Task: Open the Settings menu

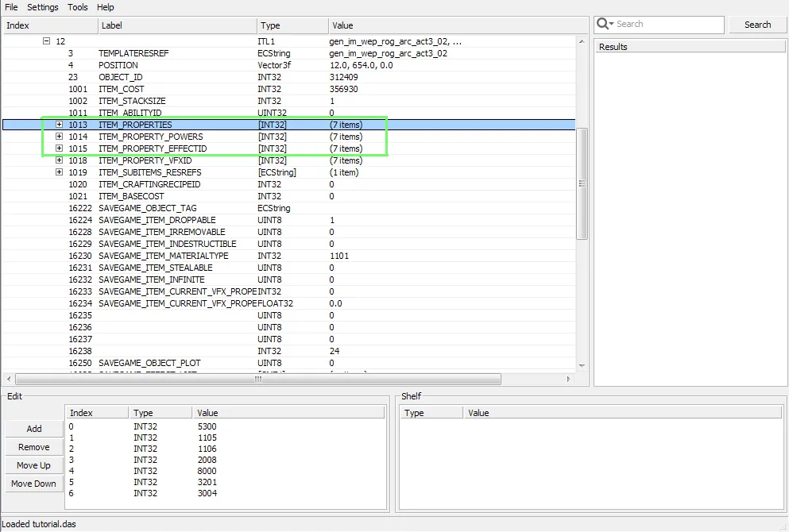Action: 43,7
